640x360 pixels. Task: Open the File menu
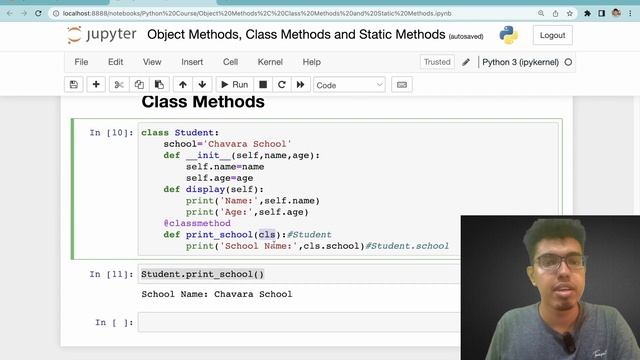[81, 62]
